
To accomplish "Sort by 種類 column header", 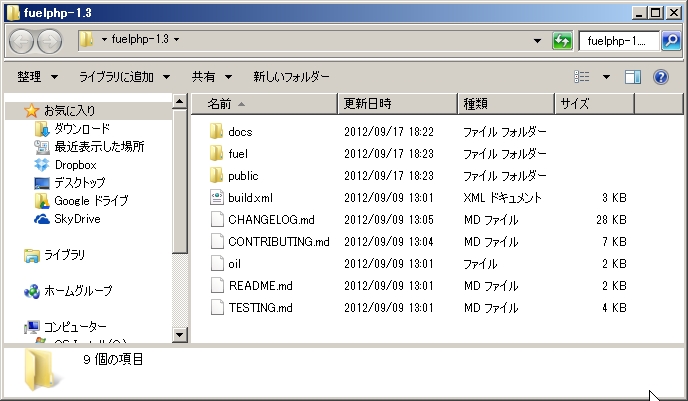I will [x=506, y=104].
